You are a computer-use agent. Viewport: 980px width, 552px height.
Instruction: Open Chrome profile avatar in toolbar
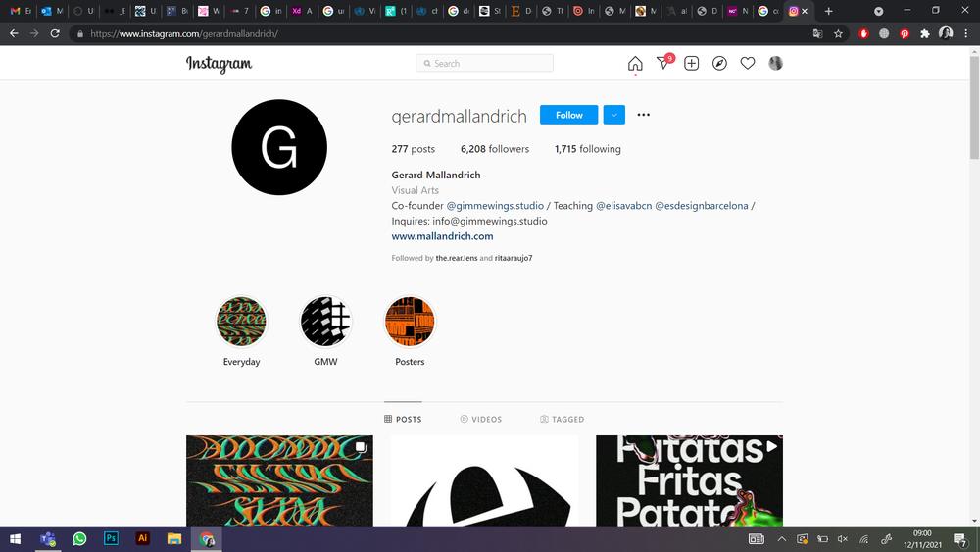(946, 33)
